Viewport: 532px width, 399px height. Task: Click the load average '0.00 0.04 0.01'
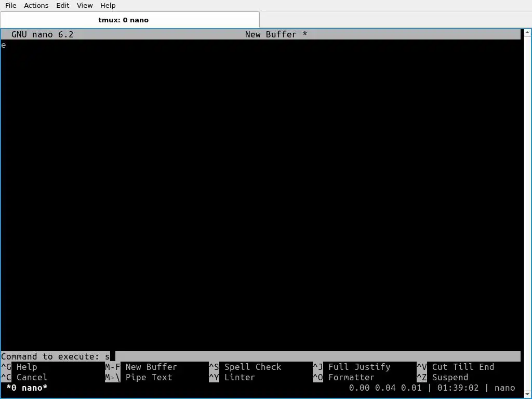click(x=385, y=388)
